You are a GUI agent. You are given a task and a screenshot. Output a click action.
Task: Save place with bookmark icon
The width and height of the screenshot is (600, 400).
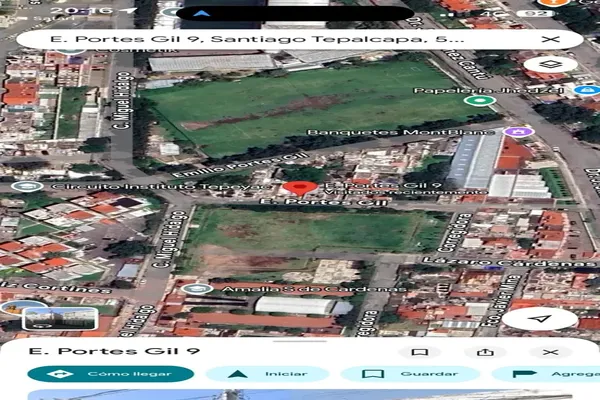[419, 352]
